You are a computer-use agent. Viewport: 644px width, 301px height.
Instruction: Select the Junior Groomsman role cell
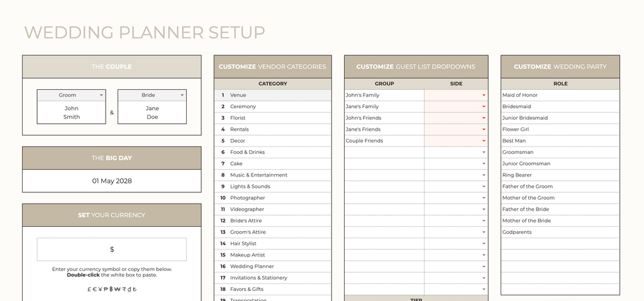[560, 163]
